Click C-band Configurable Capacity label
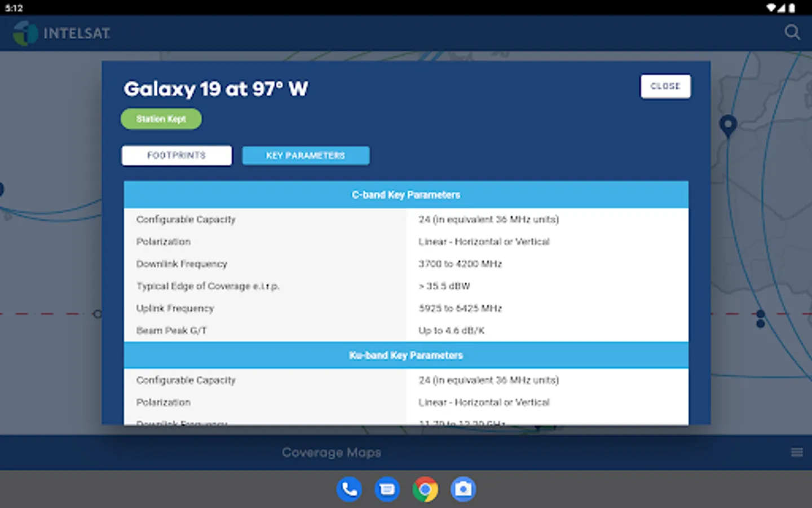The height and width of the screenshot is (508, 812). [x=186, y=220]
